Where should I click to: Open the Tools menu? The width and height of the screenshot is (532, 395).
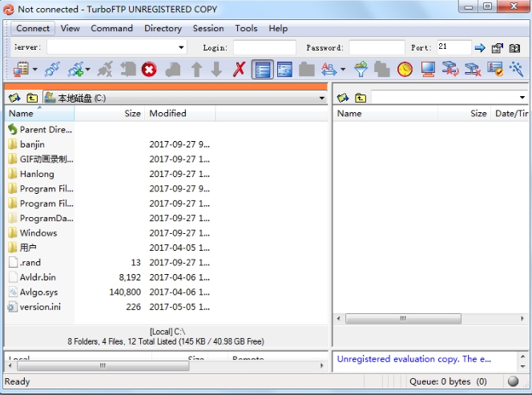[246, 28]
